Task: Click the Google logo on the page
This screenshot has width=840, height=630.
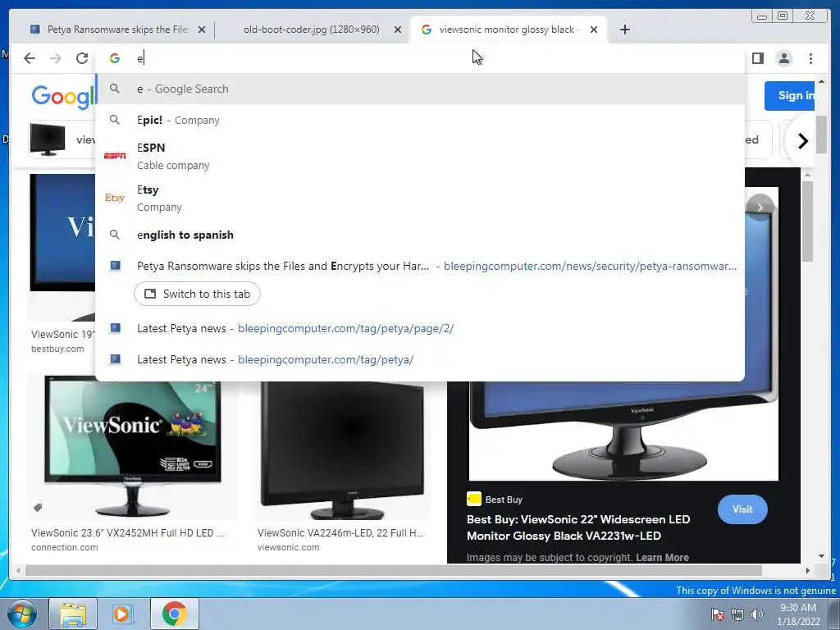Action: pyautogui.click(x=63, y=97)
